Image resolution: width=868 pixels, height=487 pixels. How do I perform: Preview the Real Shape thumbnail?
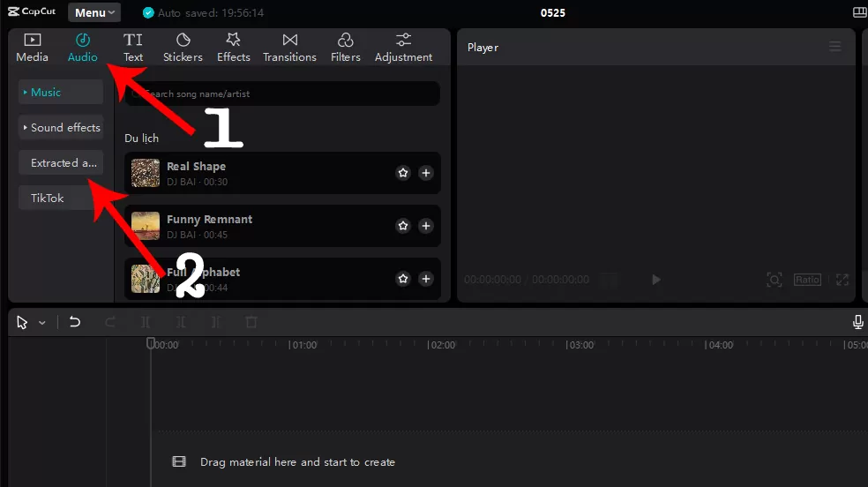[x=146, y=173]
